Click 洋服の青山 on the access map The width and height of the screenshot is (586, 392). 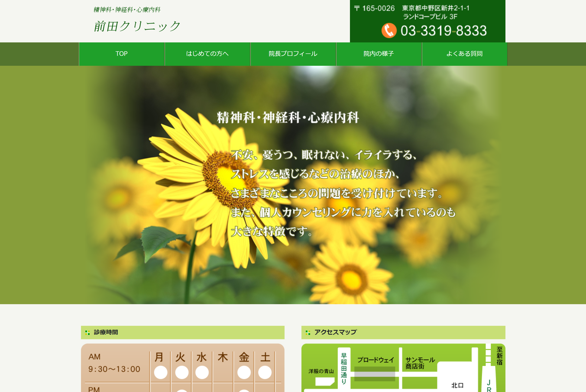pos(321,371)
